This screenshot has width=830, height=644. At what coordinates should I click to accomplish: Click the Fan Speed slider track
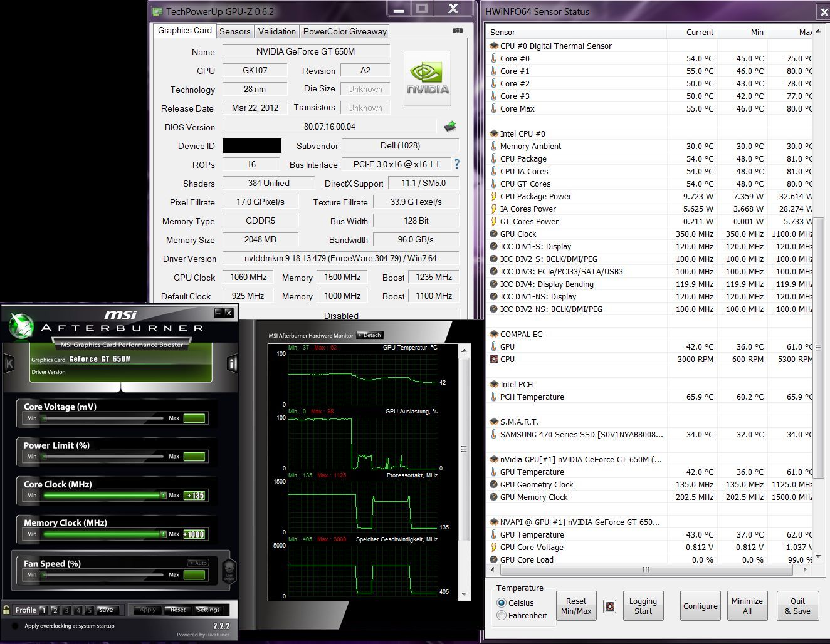point(103,574)
